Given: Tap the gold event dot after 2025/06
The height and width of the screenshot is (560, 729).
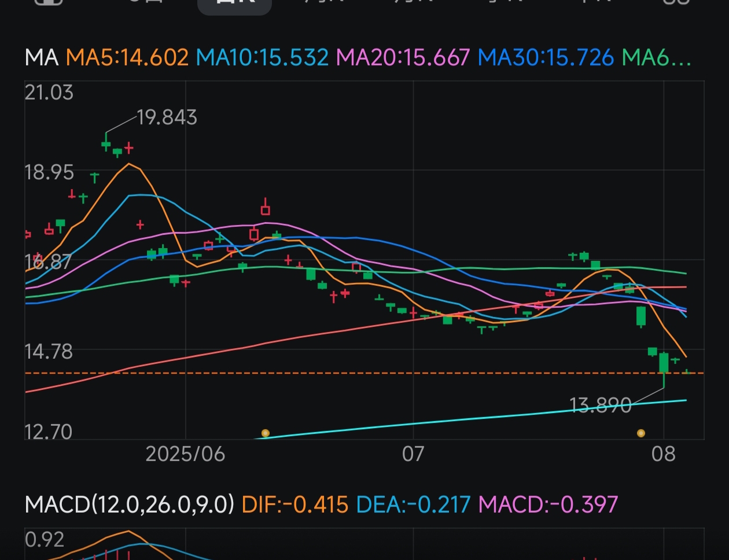Looking at the screenshot, I should [266, 433].
